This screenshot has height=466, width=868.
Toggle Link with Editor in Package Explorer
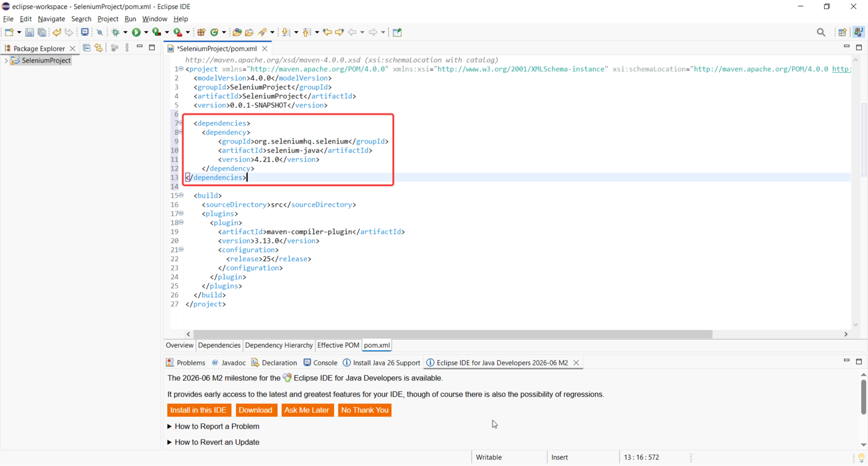pos(99,48)
